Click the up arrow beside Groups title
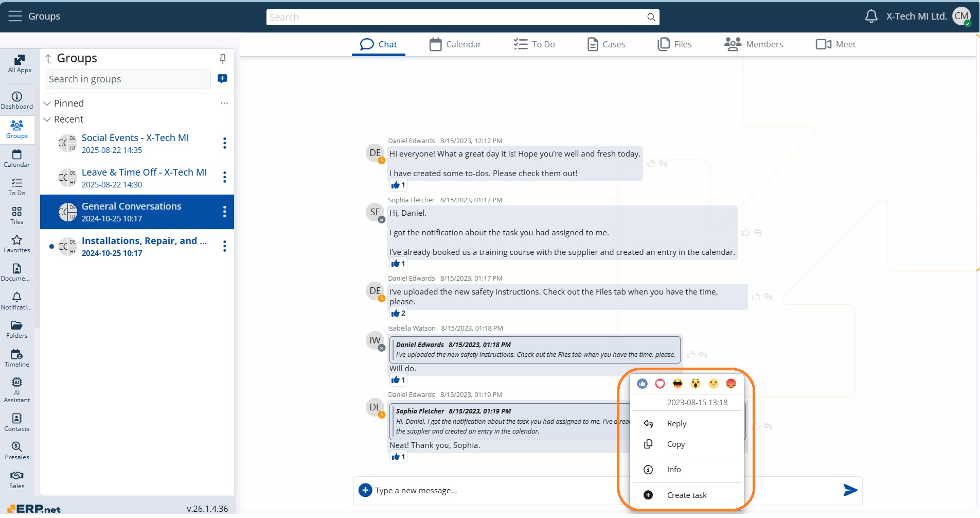 [48, 59]
